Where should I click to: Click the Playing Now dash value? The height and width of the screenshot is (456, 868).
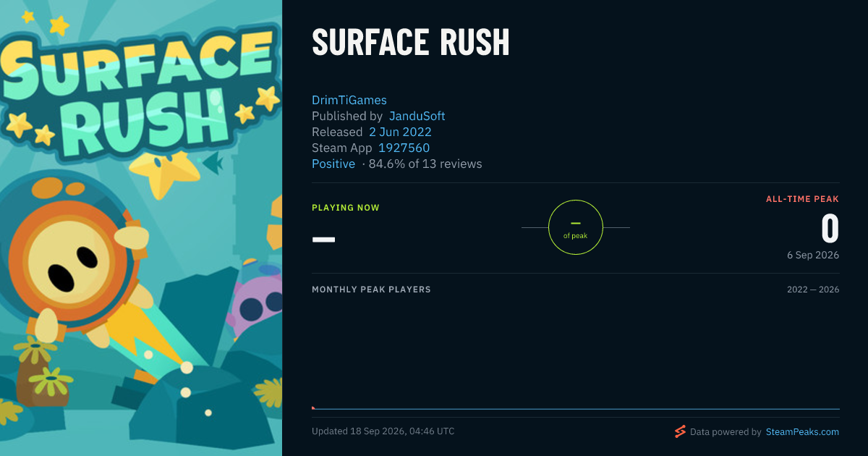pyautogui.click(x=323, y=239)
